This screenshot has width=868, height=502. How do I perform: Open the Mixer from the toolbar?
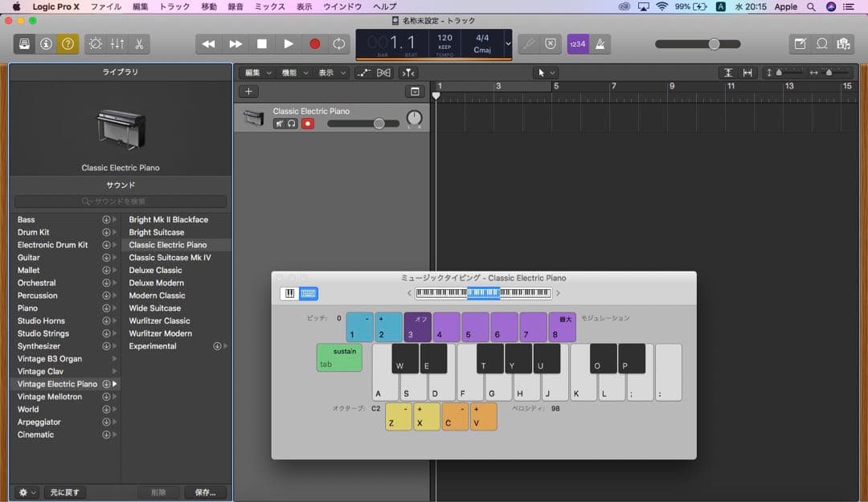[117, 44]
